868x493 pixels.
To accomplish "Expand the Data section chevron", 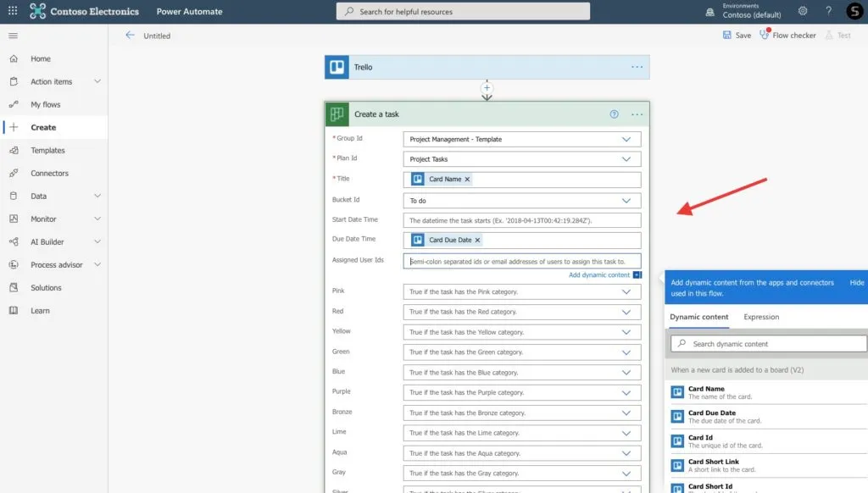I will tap(97, 196).
